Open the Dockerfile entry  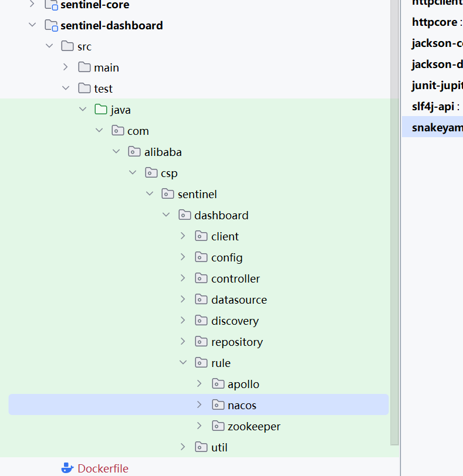point(103,468)
